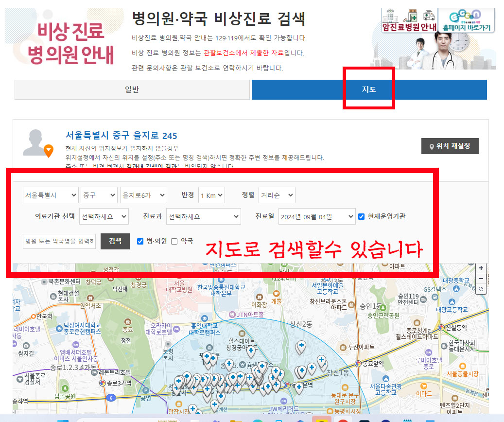This screenshot has height=422, width=504.
Task: Open the 암진료병원안내 banner link
Action: coord(409,20)
